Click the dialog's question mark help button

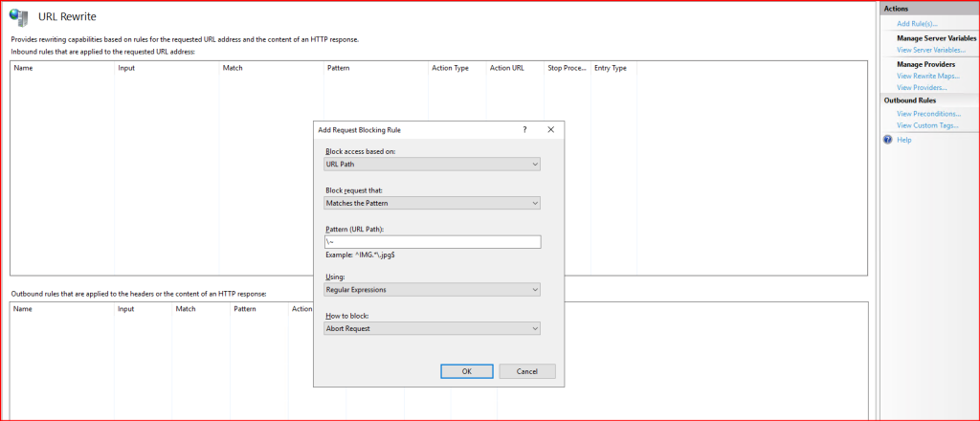coord(524,129)
